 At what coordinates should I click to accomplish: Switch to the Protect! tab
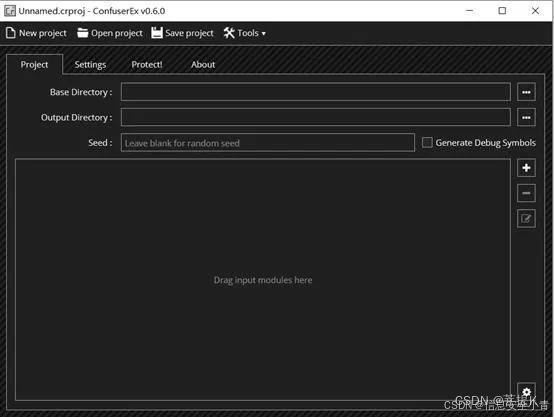pos(147,65)
